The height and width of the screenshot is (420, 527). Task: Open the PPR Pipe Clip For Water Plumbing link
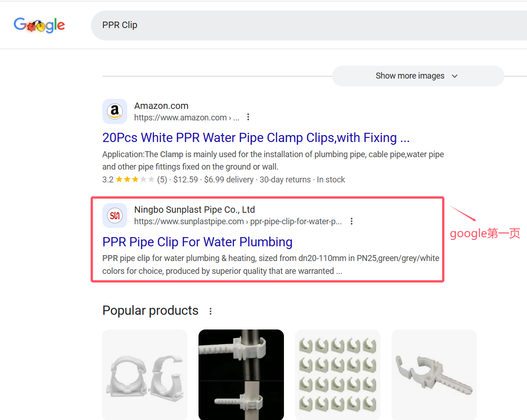[197, 242]
